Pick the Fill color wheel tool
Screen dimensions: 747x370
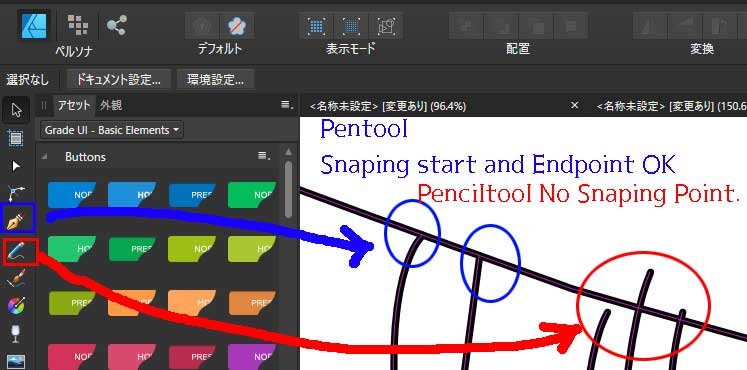tap(16, 306)
